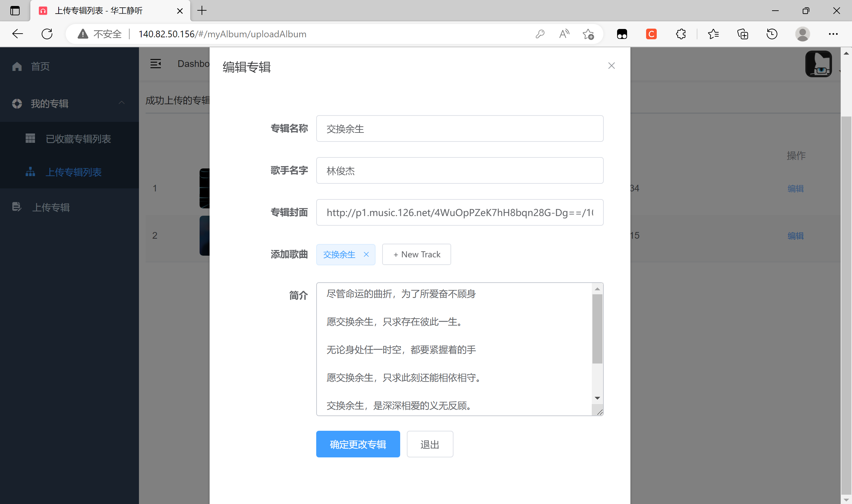Exit the dialog via 退出 button
This screenshot has width=852, height=504.
(x=429, y=444)
